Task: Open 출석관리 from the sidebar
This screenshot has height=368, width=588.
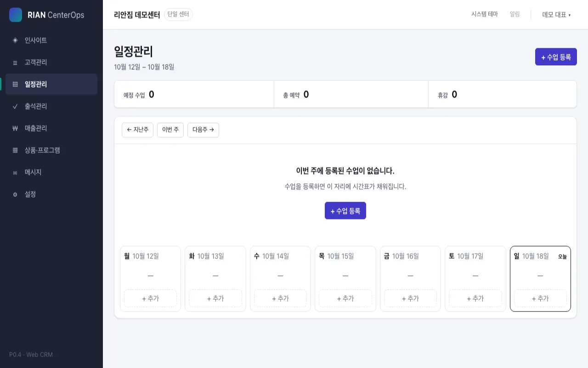Action: (x=51, y=106)
